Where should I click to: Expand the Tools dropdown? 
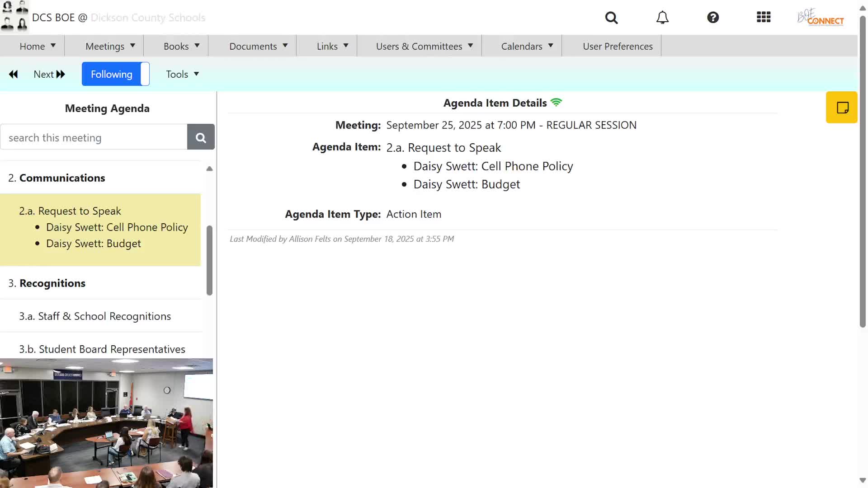coord(182,74)
